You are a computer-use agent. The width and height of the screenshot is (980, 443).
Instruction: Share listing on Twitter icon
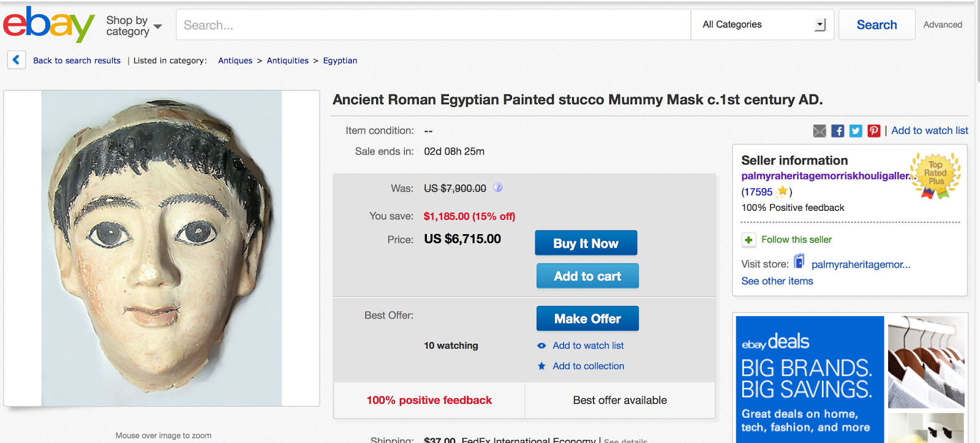(x=856, y=131)
